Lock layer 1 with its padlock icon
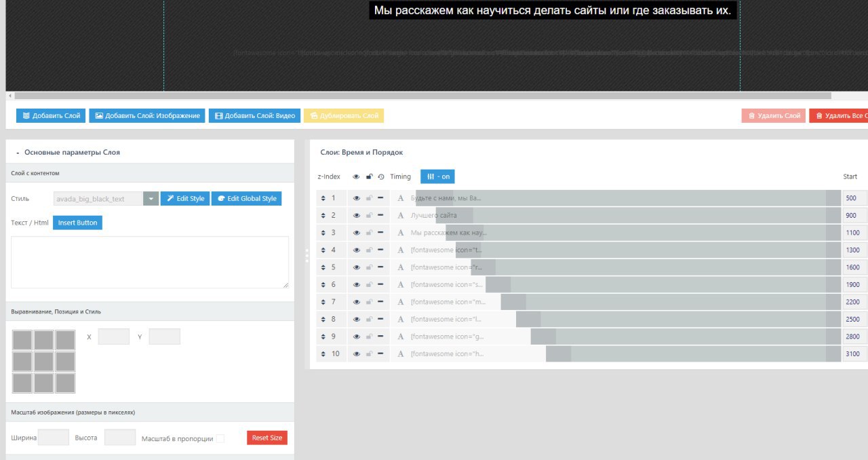868x460 pixels. (x=369, y=198)
